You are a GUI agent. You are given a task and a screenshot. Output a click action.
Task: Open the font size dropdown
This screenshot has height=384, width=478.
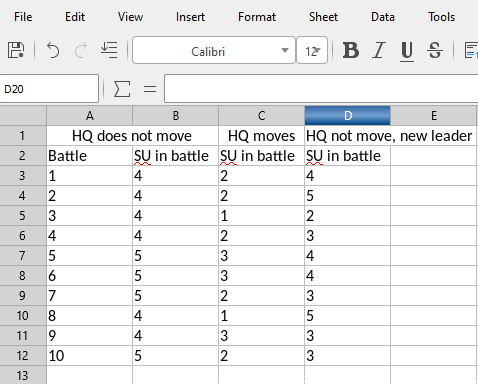click(x=318, y=51)
